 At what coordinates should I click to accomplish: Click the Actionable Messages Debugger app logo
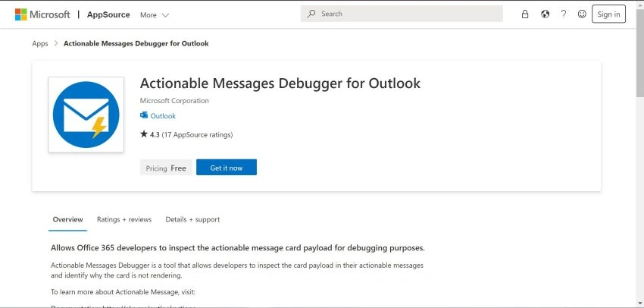(x=86, y=115)
